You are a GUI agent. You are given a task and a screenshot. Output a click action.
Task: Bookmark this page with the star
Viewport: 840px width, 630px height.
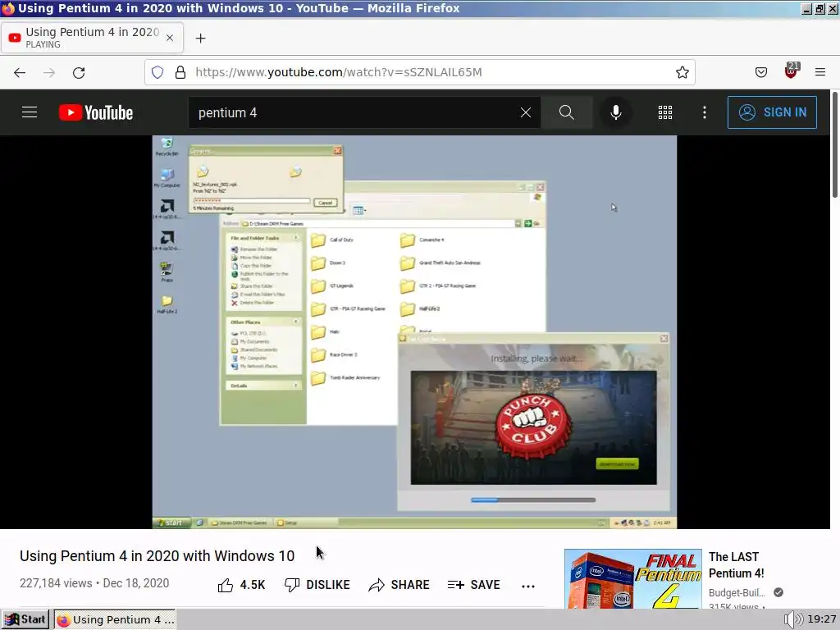click(682, 72)
